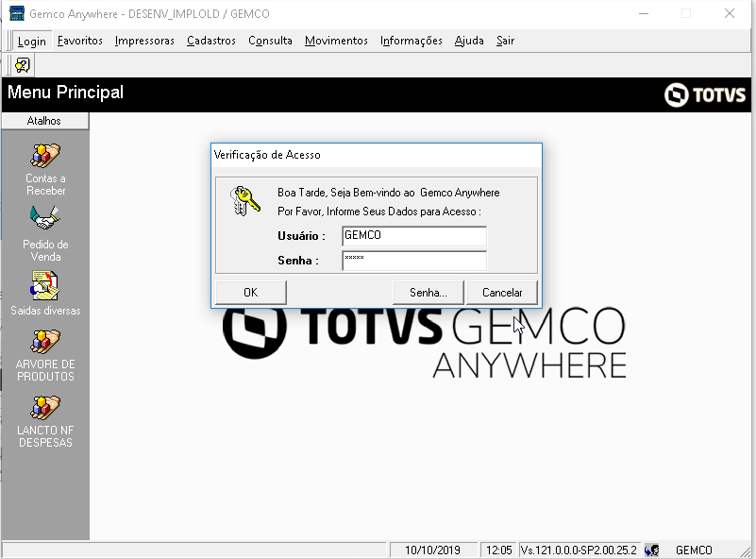This screenshot has height=559, width=756.
Task: Click the keys icon in the access dialog
Action: pyautogui.click(x=245, y=200)
